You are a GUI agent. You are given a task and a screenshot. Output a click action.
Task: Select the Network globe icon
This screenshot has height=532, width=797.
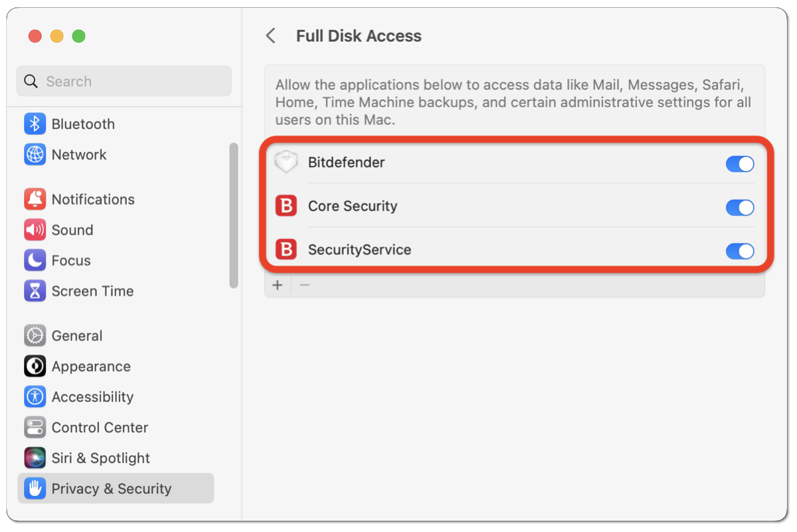pos(34,154)
